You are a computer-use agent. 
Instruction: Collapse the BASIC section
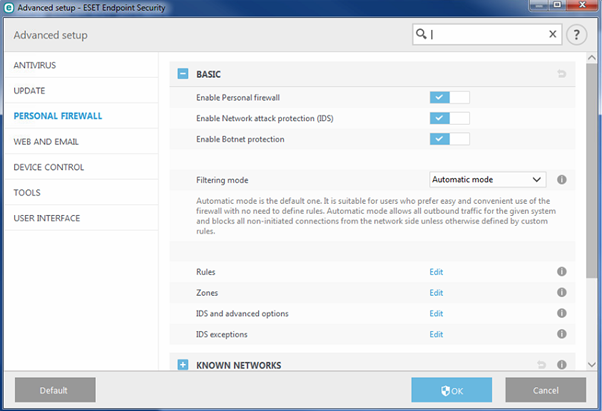[183, 74]
